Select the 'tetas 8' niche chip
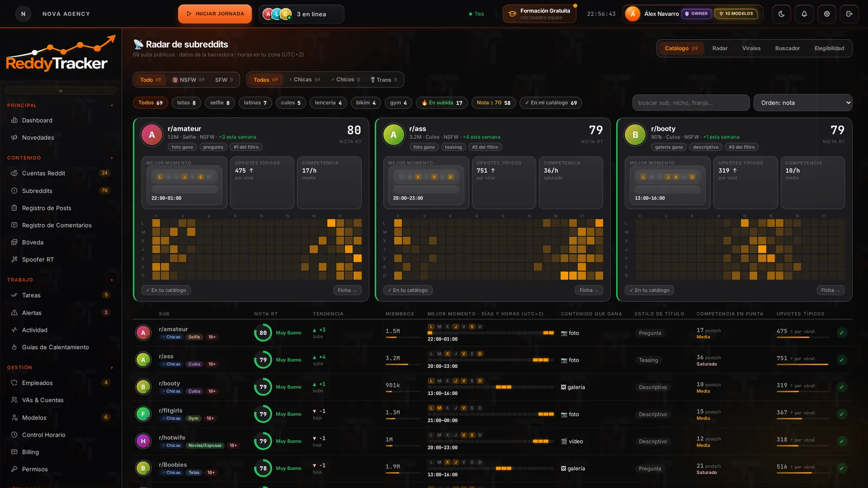This screenshot has height=488, width=868. (187, 103)
